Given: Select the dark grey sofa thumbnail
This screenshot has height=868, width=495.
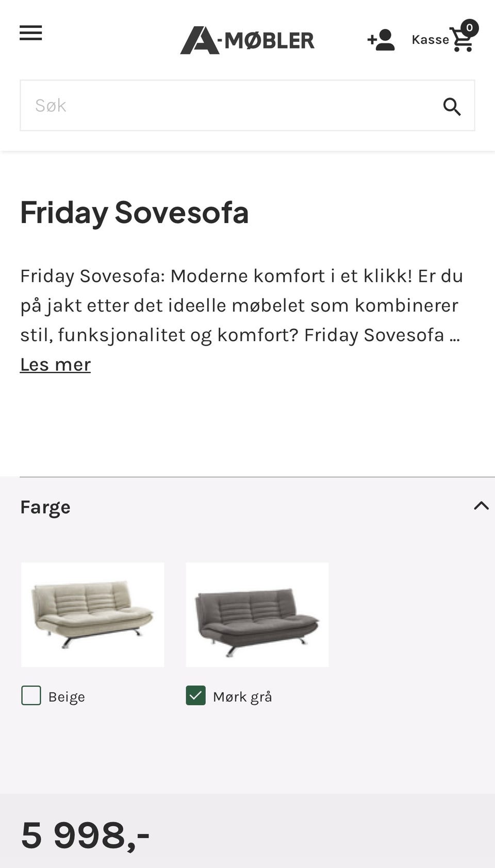Looking at the screenshot, I should (257, 615).
